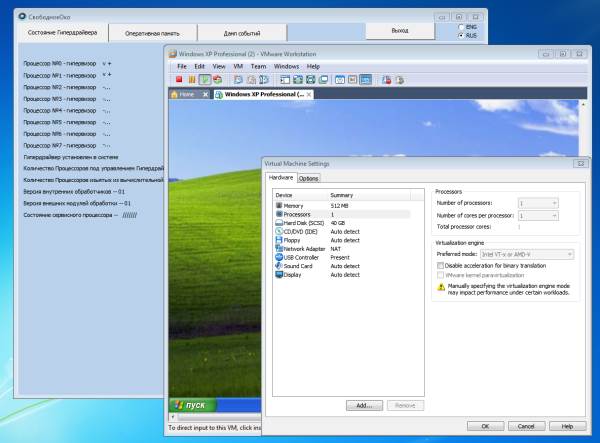Open the Snapshot Manager toolbar icon
Image resolution: width=600 pixels, height=443 pixels.
[264, 80]
